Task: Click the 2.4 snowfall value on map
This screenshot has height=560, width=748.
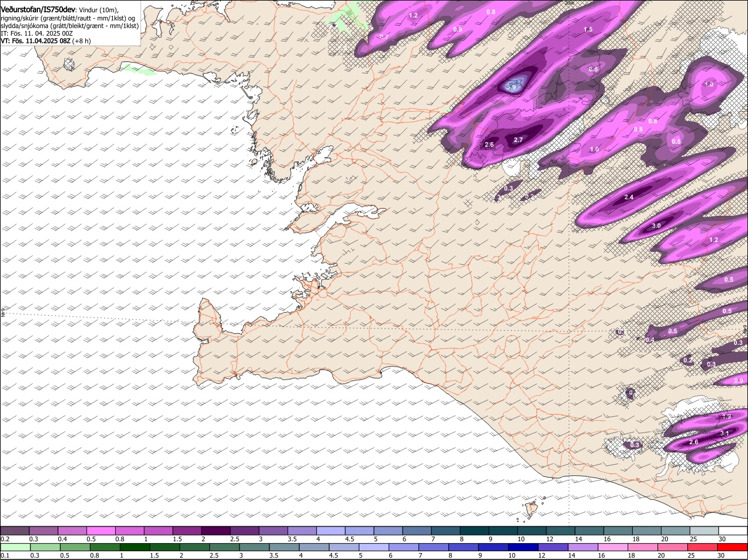Action: [629, 197]
